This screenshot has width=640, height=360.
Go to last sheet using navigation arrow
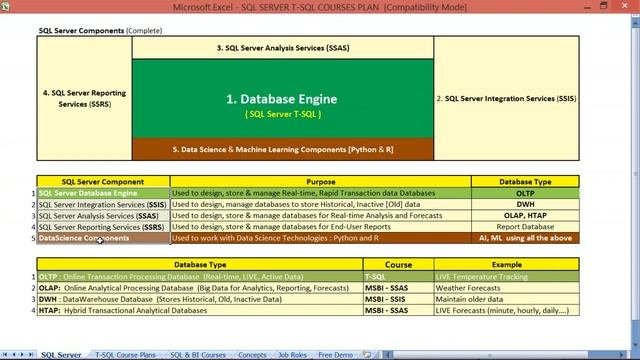point(31,355)
